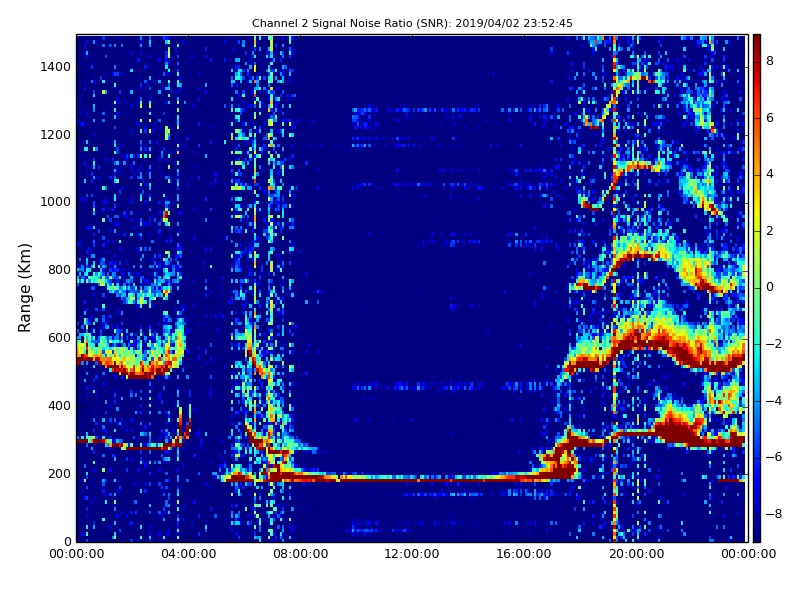This screenshot has height=600, width=800.
Task: Click the colorbar label −2
Action: click(774, 344)
